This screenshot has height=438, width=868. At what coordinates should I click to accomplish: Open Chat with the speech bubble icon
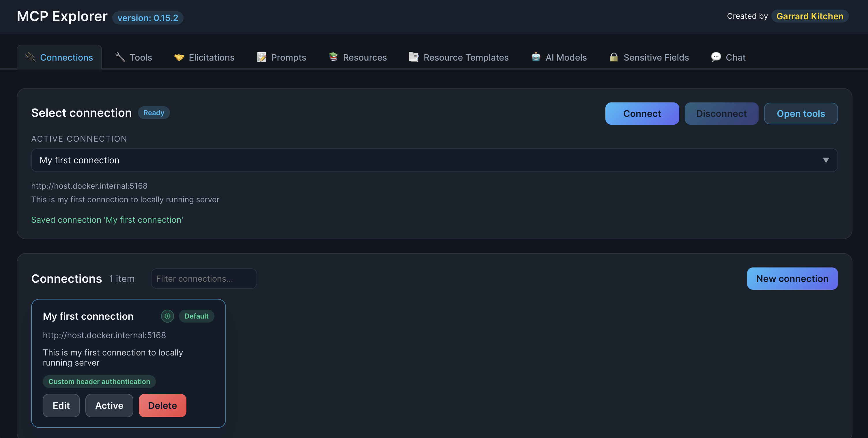coord(716,57)
